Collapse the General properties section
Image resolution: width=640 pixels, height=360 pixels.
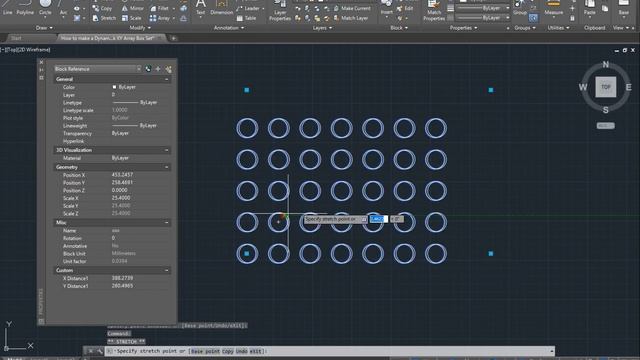coord(167,79)
